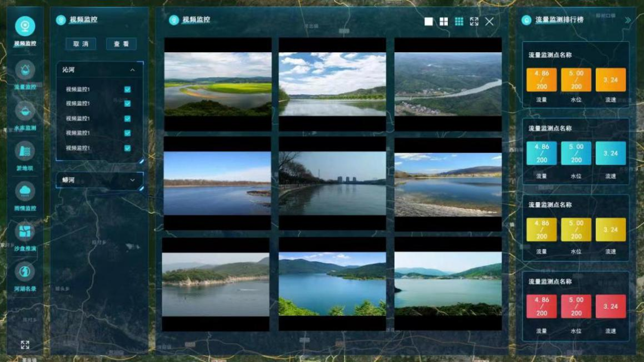644x362 pixels.
Task: Open the feed showing high-rise buildings across the water
Action: tap(332, 183)
